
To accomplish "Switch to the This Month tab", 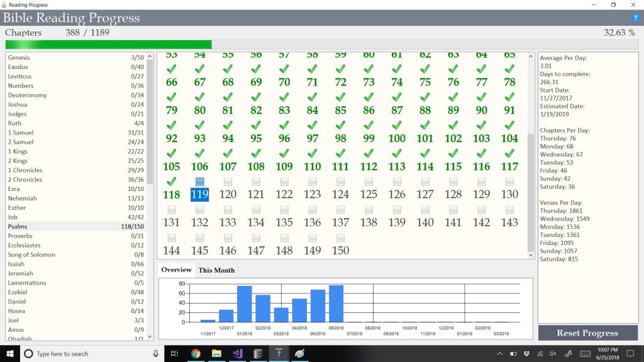I will [x=216, y=270].
